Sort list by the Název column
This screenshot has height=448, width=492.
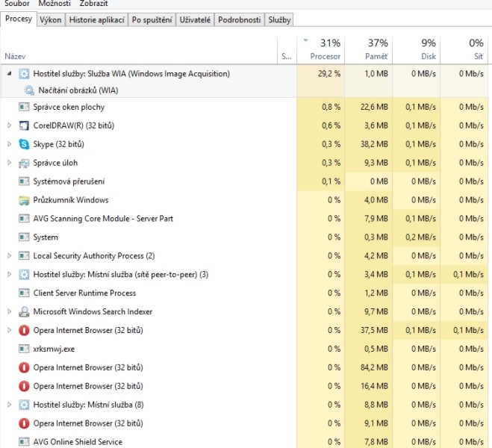click(x=15, y=57)
